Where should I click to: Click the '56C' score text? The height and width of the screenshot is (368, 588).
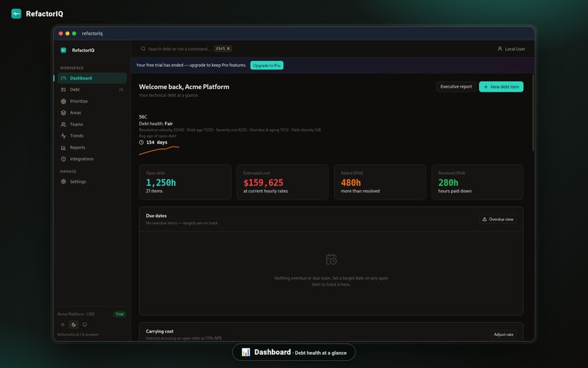tap(143, 117)
